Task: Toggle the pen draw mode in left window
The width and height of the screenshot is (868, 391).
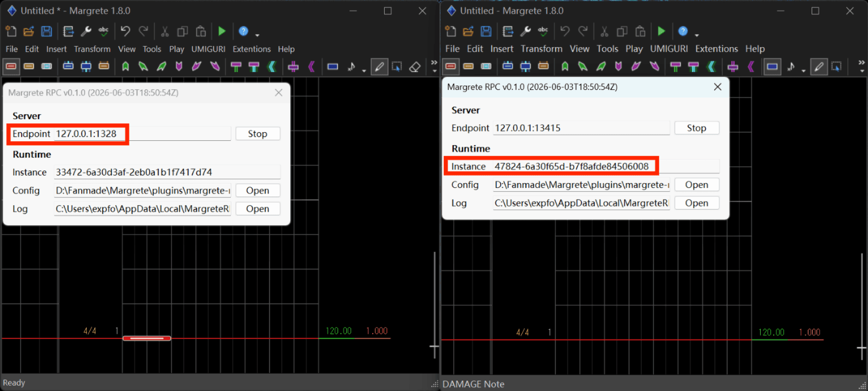Action: pos(379,66)
